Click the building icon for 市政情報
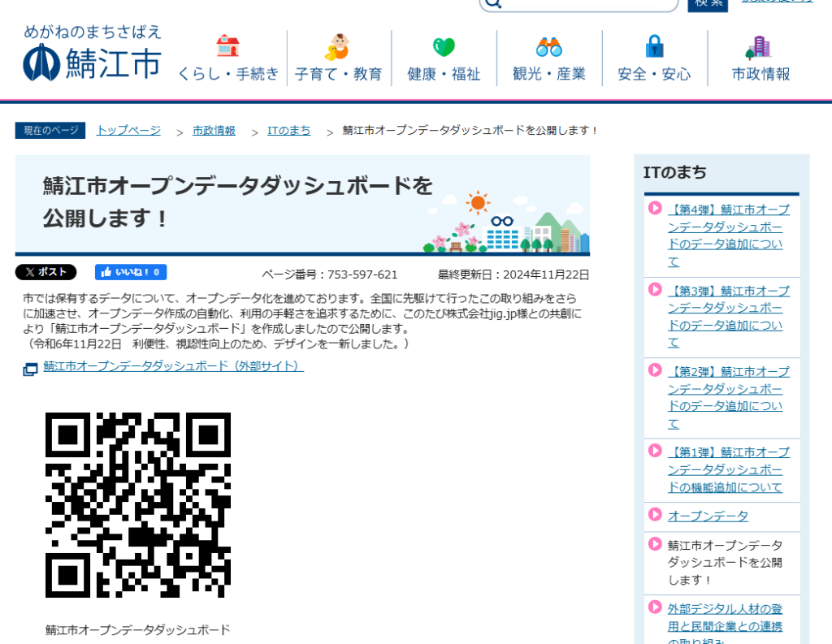The height and width of the screenshot is (644, 832). click(760, 47)
